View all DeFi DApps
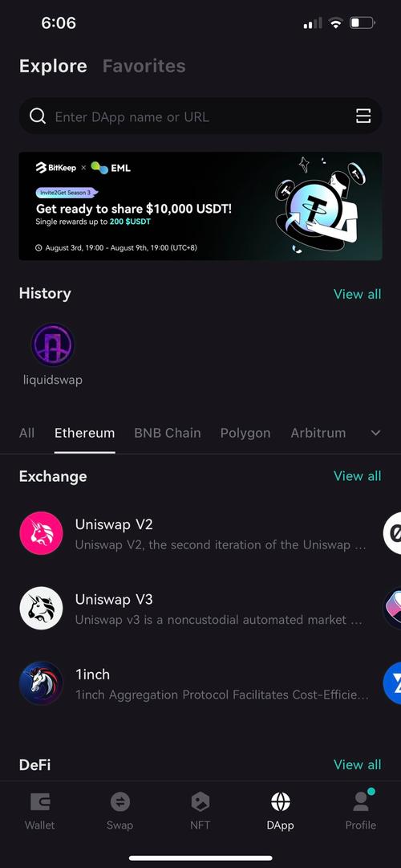Viewport: 401px width, 868px height. point(358,764)
